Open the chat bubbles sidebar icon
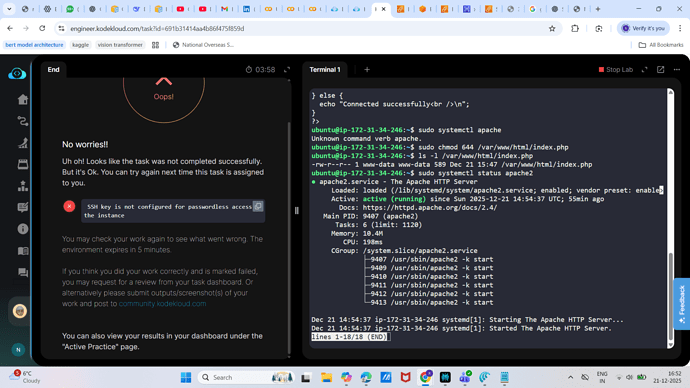The width and height of the screenshot is (690, 388). point(23,272)
